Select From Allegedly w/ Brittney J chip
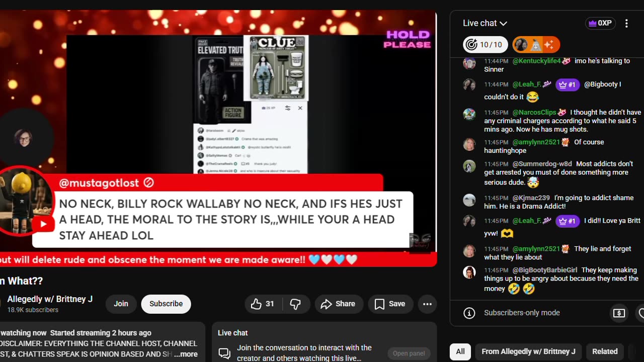Screen dimensions: 644x362 (x=528, y=351)
